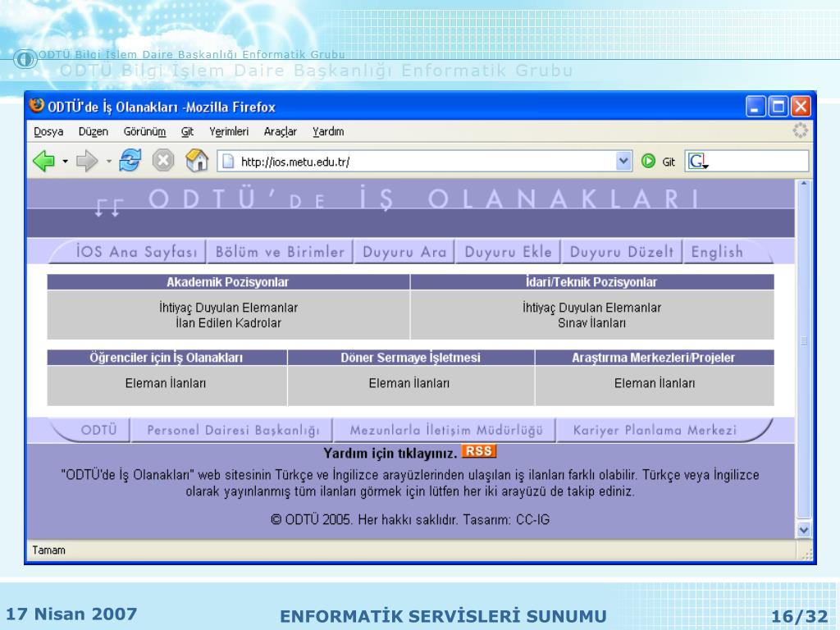Image resolution: width=840 pixels, height=630 pixels.
Task: Open the Dosya menu
Action: click(48, 132)
